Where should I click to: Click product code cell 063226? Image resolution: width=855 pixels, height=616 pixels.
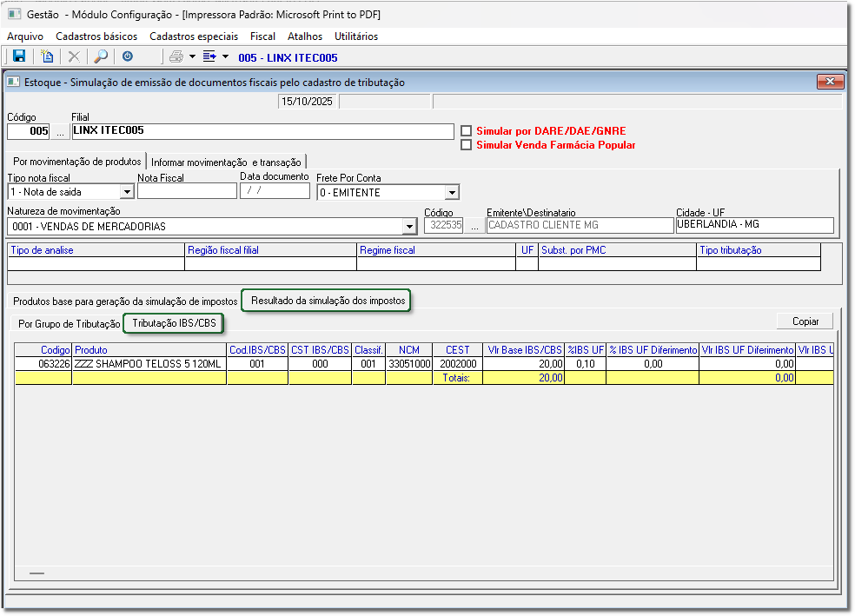[x=43, y=363]
